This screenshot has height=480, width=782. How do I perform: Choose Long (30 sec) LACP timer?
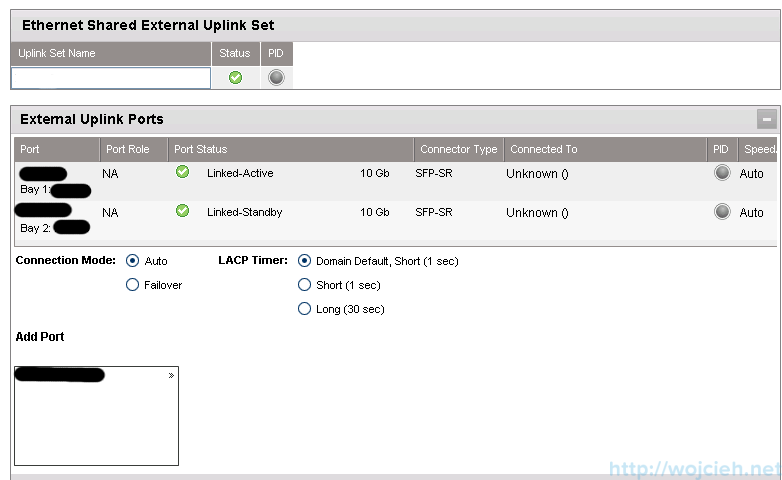tap(305, 309)
